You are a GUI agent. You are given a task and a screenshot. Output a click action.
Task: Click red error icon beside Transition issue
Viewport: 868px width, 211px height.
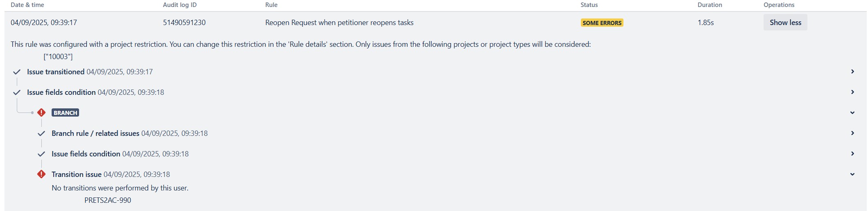tap(41, 174)
